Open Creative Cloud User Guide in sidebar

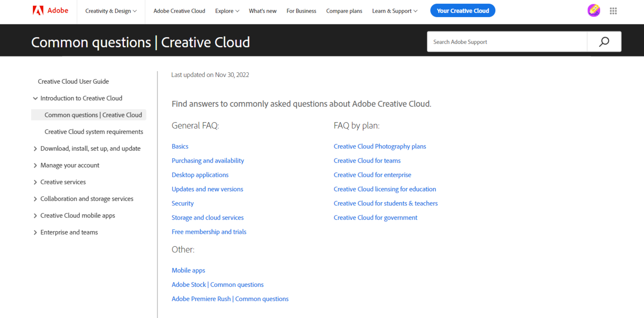click(73, 81)
